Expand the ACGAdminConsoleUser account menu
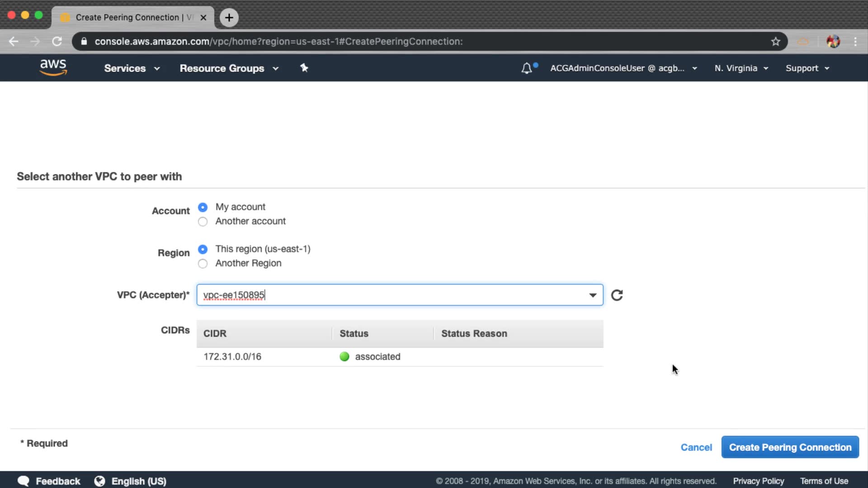The width and height of the screenshot is (868, 488). pyautogui.click(x=623, y=68)
